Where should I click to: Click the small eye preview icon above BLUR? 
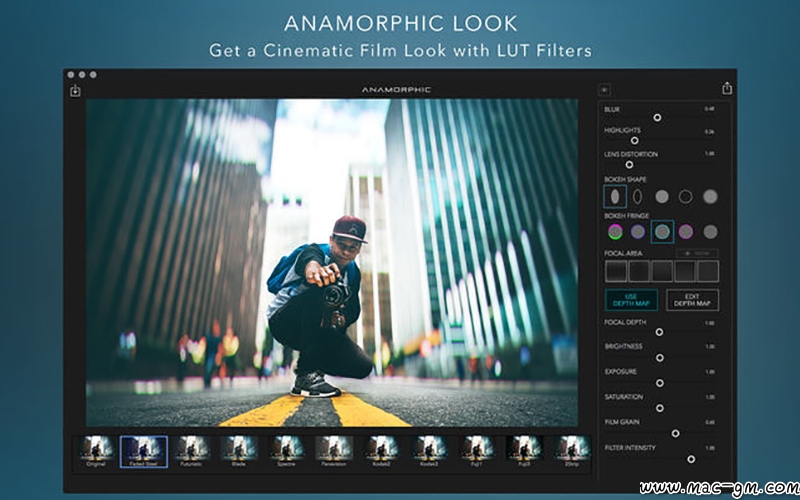604,90
